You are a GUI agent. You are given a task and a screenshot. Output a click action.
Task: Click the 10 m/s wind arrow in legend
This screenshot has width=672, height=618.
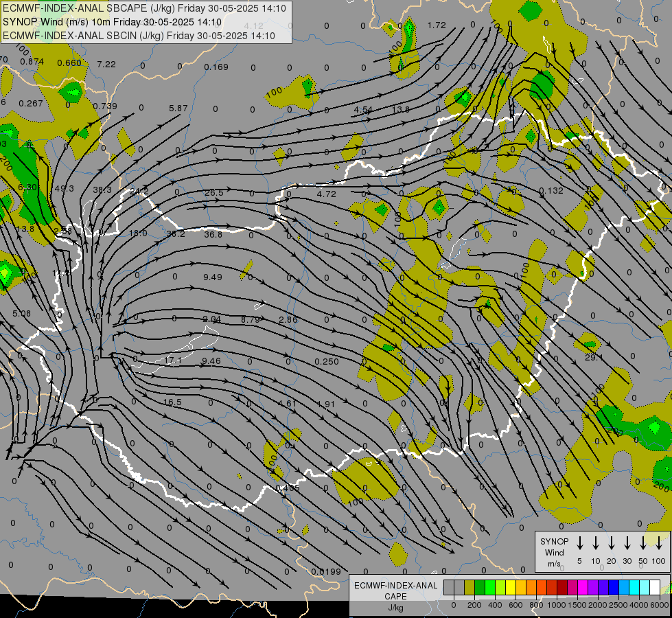tap(595, 542)
